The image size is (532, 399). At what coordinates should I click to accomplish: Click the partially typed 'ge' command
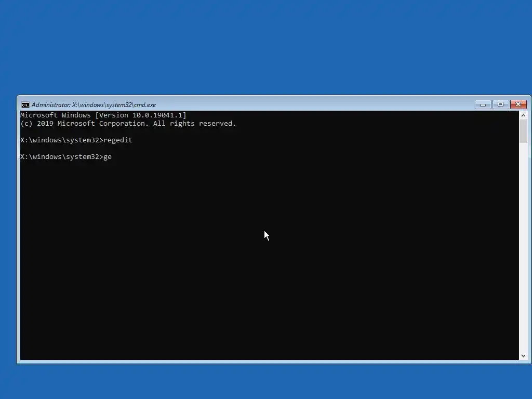click(x=108, y=157)
